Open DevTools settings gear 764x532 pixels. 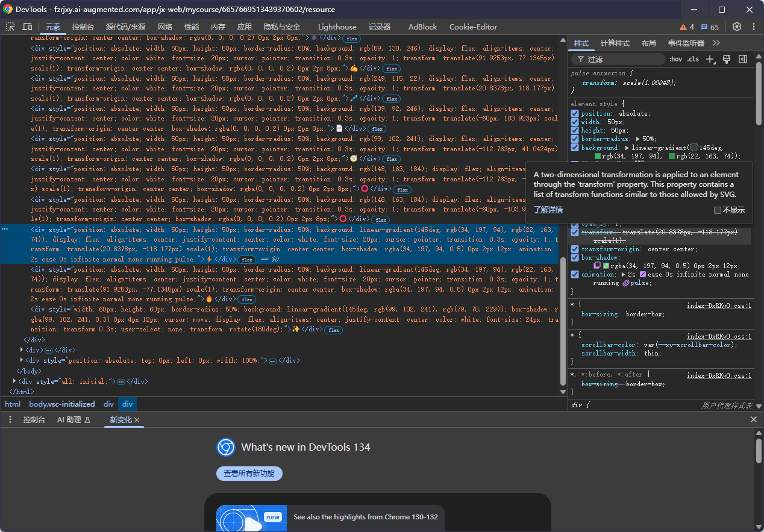click(736, 27)
